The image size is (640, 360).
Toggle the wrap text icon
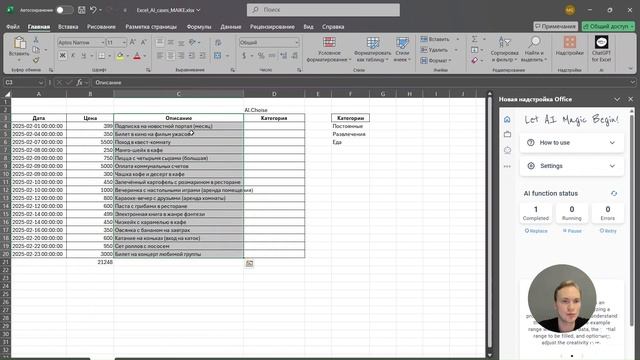218,42
